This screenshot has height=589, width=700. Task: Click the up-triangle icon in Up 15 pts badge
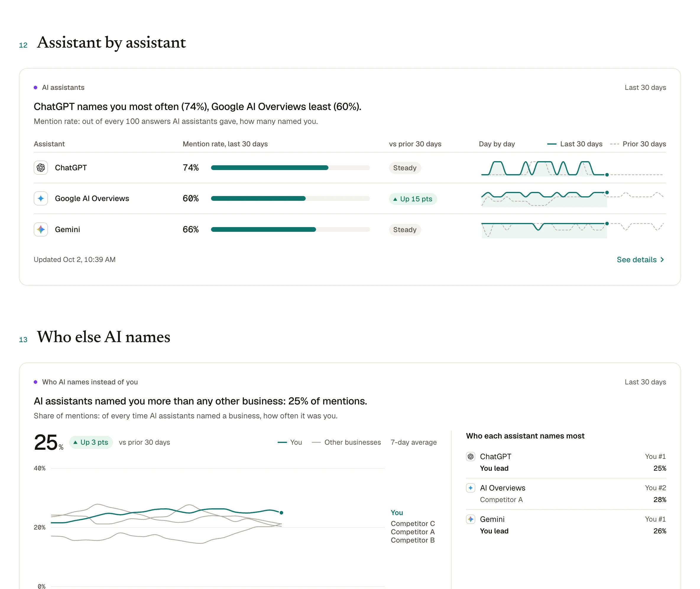[395, 199]
